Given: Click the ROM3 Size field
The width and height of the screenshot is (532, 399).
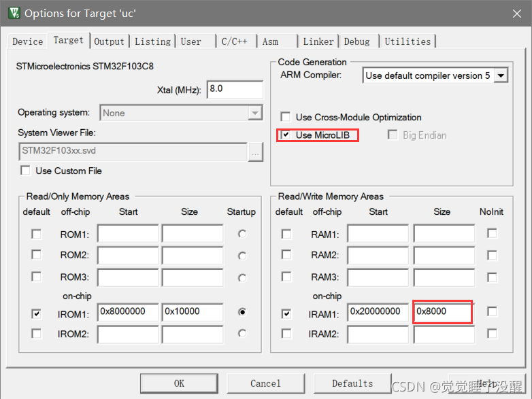Looking at the screenshot, I should [193, 277].
